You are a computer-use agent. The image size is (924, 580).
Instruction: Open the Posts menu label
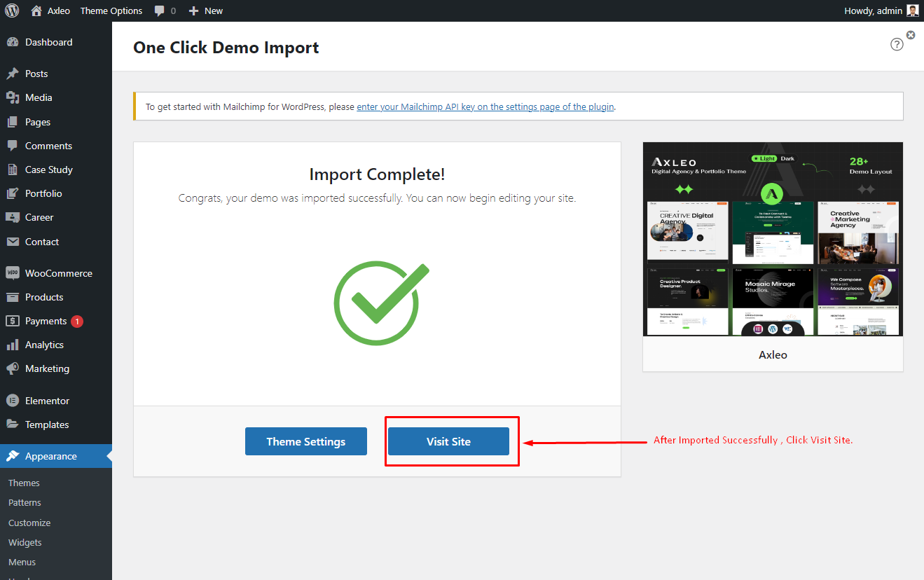36,74
